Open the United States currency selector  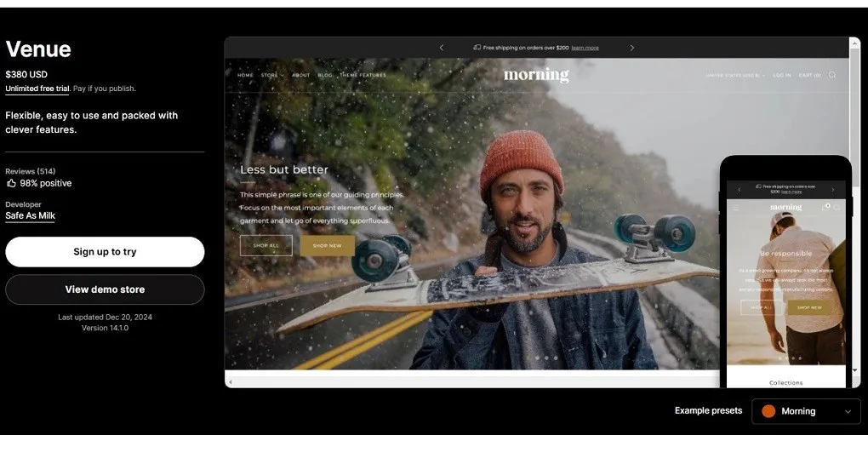pyautogui.click(x=735, y=75)
